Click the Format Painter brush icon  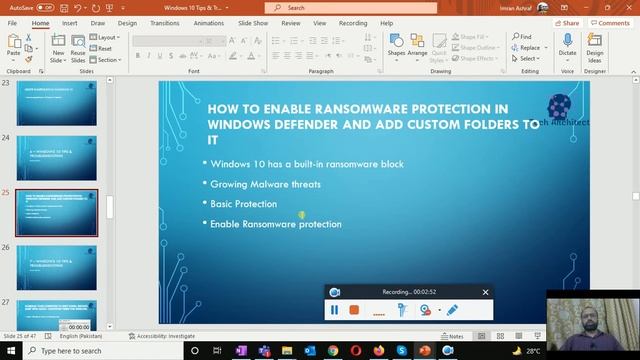point(29,60)
